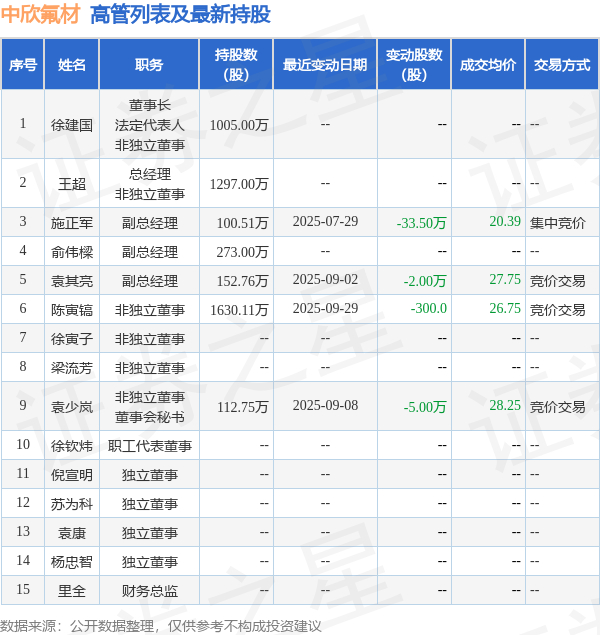Click the 姓名 column header
This screenshot has height=635, width=600.
coord(72,64)
